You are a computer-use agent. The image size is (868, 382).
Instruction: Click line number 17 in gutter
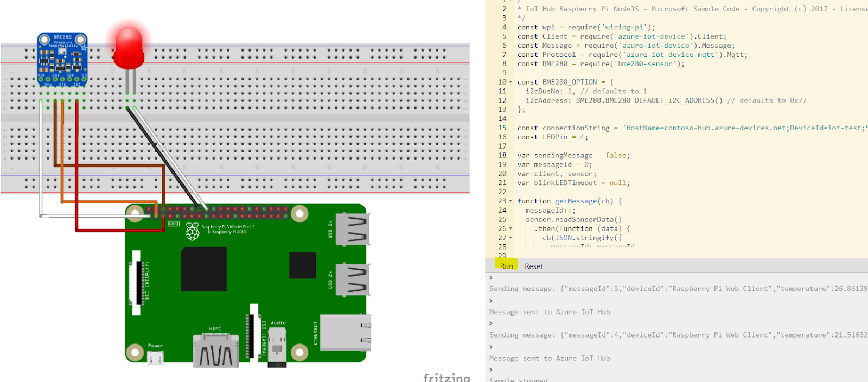(x=502, y=146)
